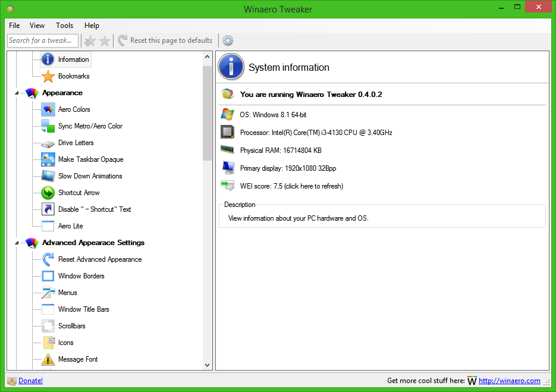Open the http://winaero.com link

pos(509,381)
